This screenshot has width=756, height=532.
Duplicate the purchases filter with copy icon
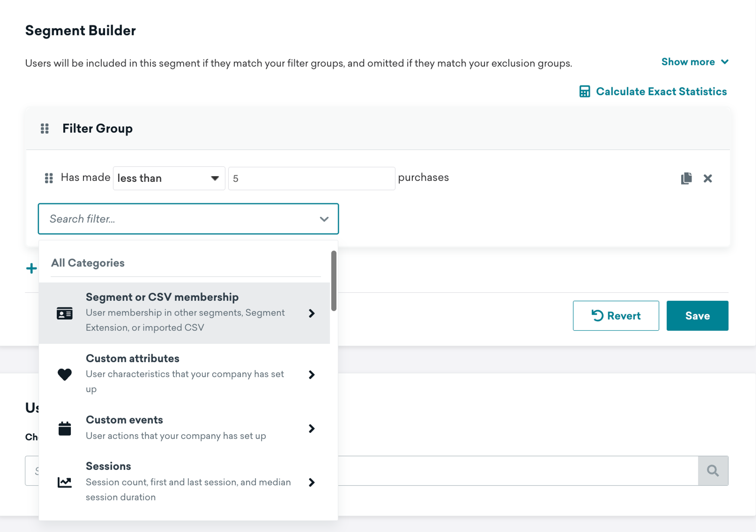686,178
